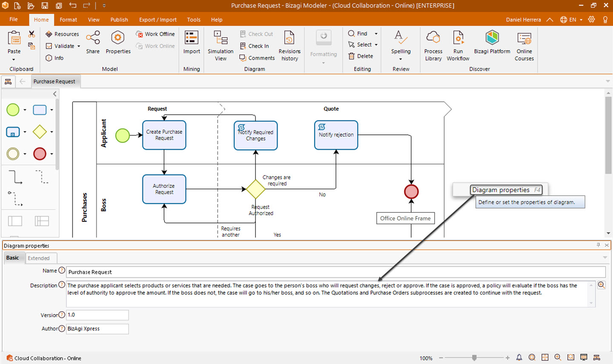Click the Paste button
613x364 pixels.
(x=14, y=45)
